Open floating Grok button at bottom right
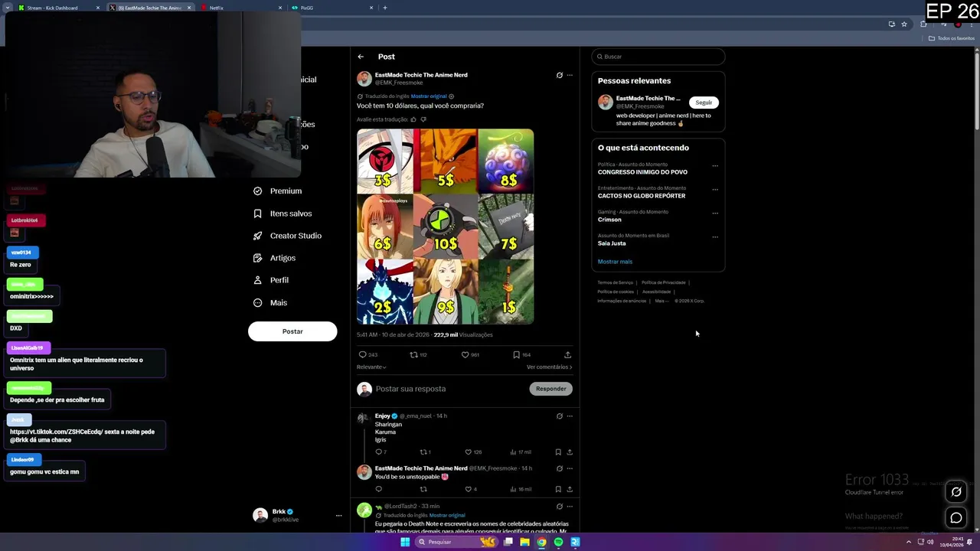This screenshot has height=551, width=980. (956, 492)
